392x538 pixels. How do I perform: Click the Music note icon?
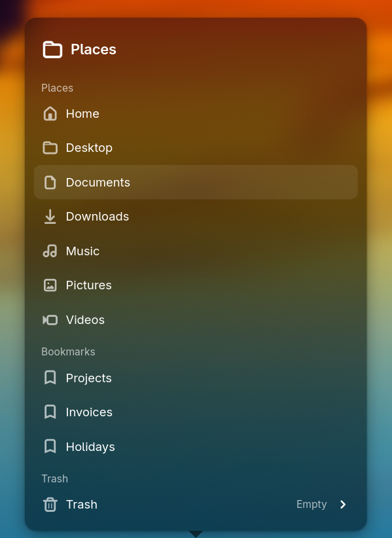point(50,251)
